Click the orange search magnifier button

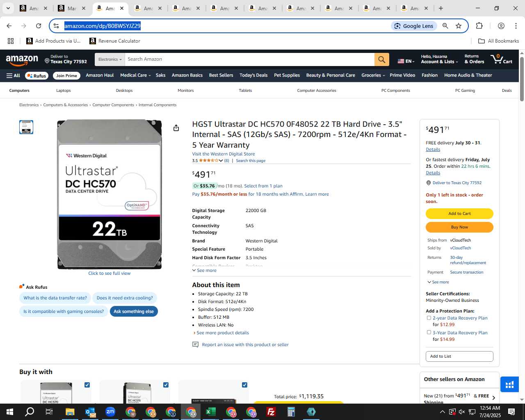tap(381, 59)
